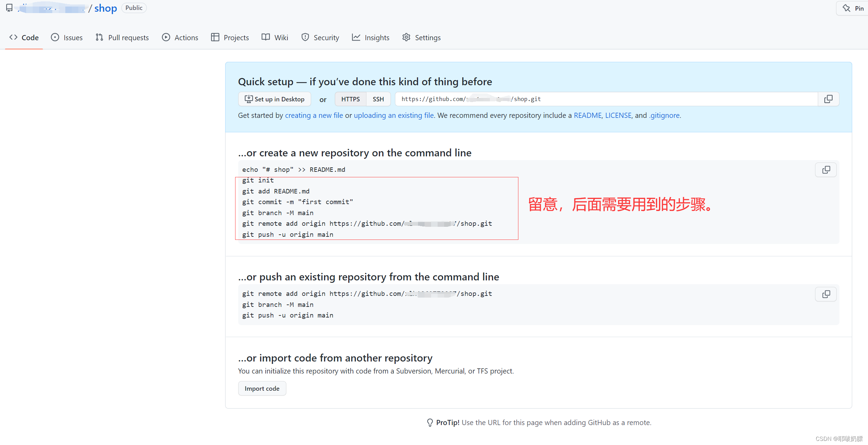868x445 pixels.
Task: Click the Wiki book icon
Action: (x=266, y=37)
